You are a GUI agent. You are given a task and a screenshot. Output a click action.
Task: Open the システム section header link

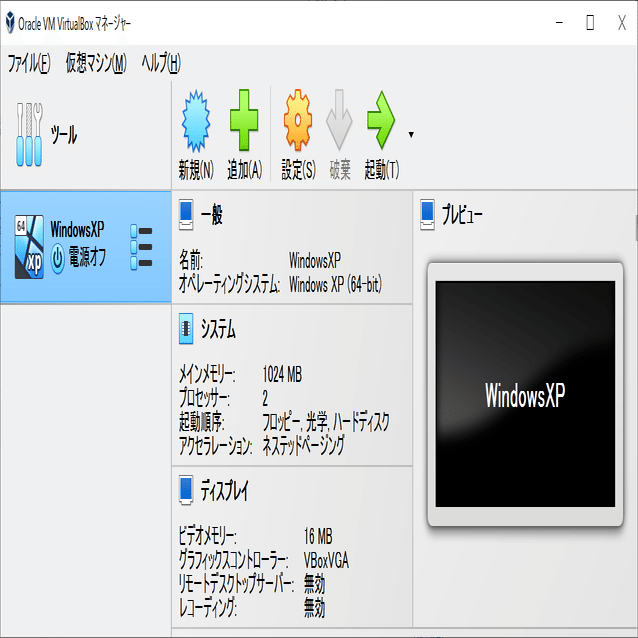218,329
